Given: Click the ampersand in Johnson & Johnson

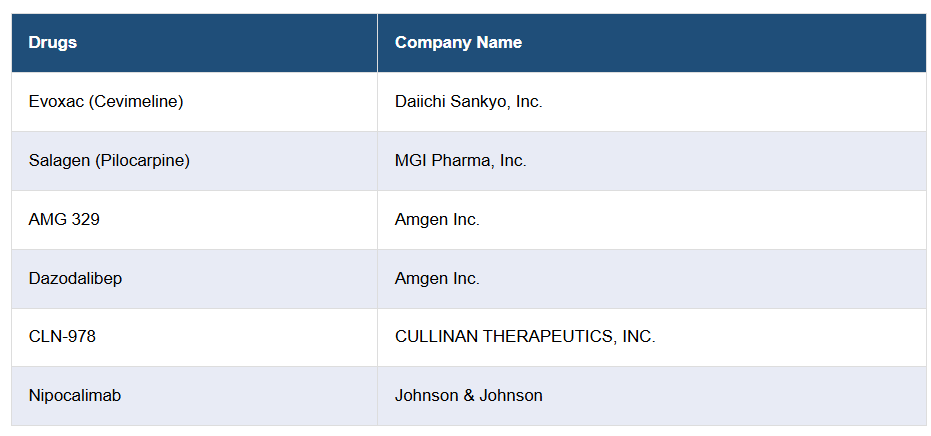Looking at the screenshot, I should [468, 396].
